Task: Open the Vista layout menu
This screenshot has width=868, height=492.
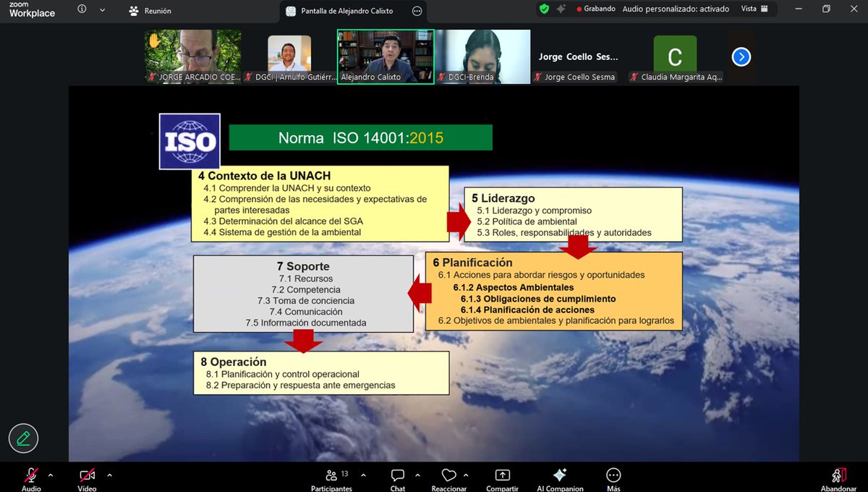Action: coord(753,9)
